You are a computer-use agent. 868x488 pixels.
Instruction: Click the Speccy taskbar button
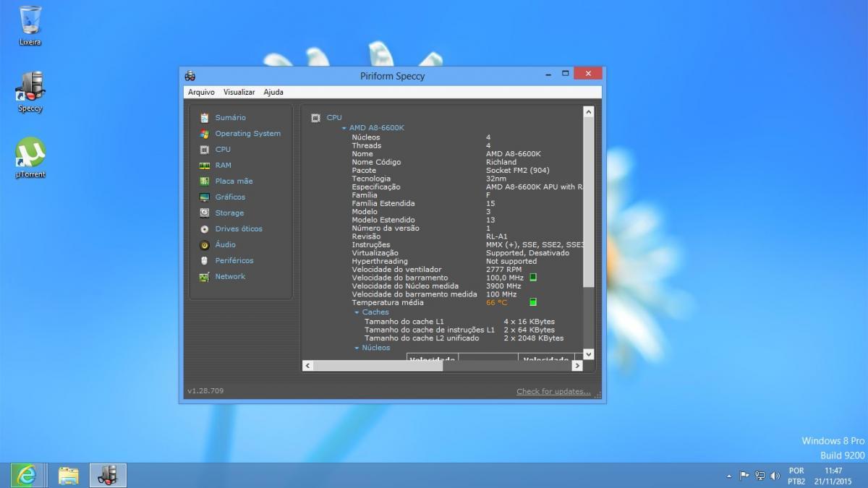[x=109, y=475]
